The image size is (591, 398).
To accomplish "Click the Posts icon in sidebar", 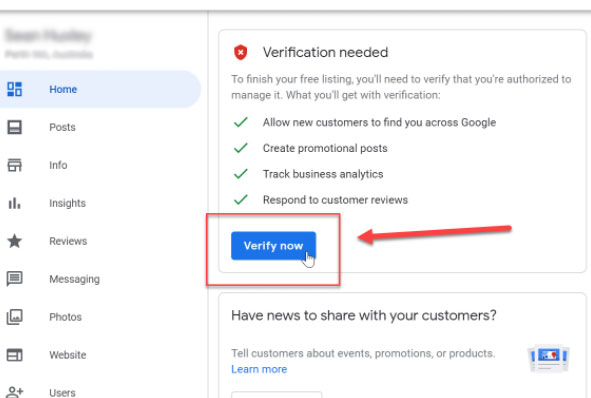I will (15, 127).
